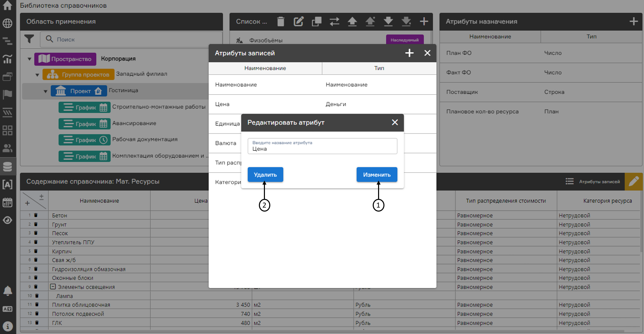Image resolution: width=644 pixels, height=334 pixels.
Task: Click the Плитка облицовочная cell
Action: click(x=99, y=305)
